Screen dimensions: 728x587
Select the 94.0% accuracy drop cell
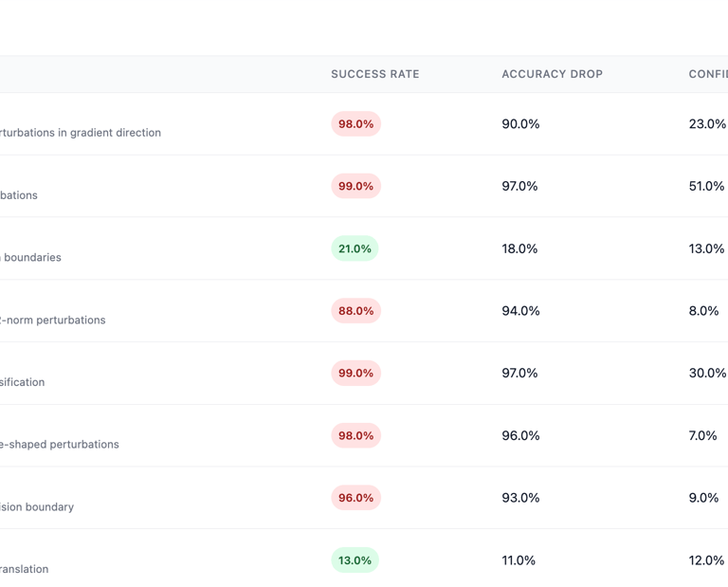[520, 311]
